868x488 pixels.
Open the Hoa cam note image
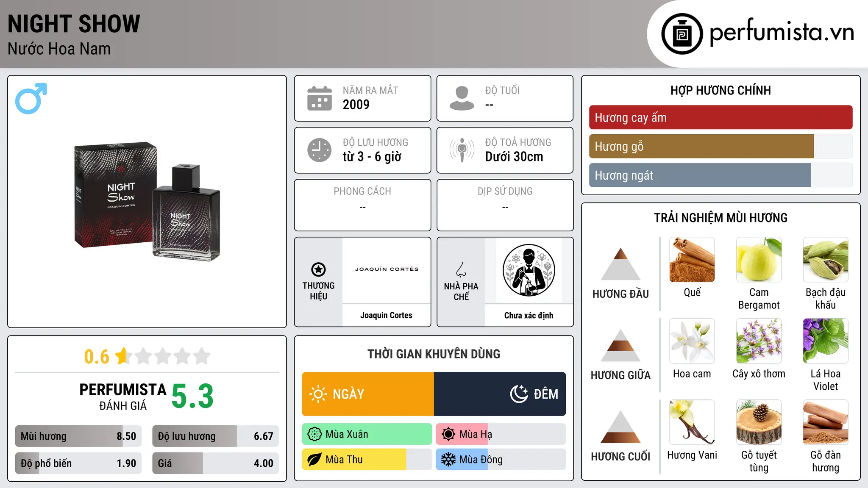(x=692, y=341)
